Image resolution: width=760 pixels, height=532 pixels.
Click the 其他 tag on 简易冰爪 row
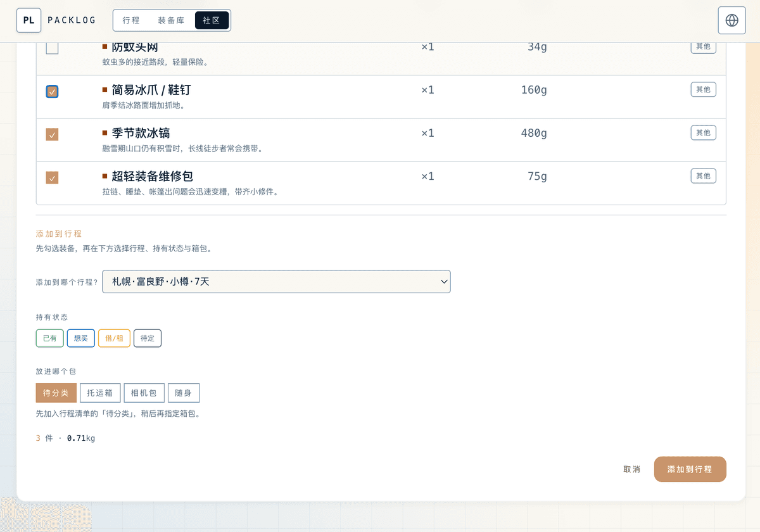point(703,89)
